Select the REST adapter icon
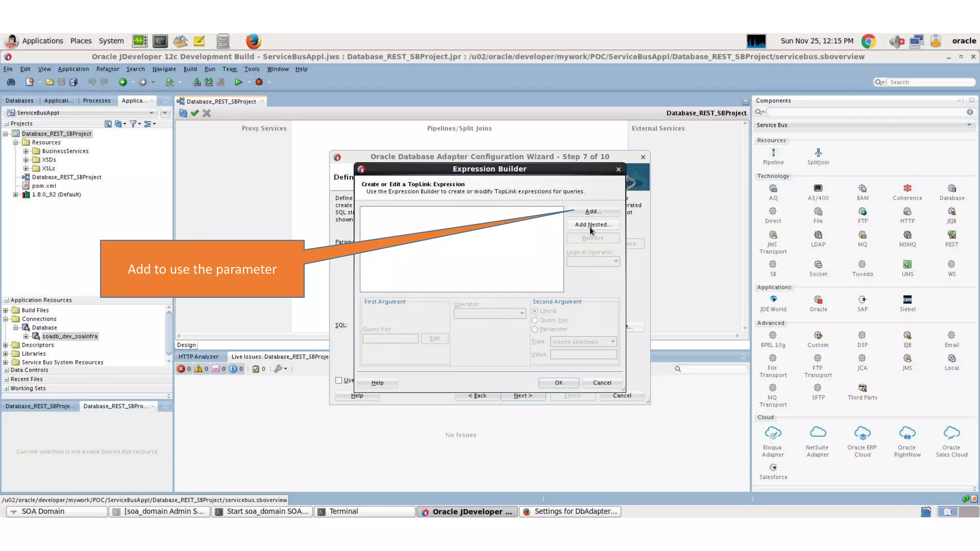This screenshot has height=551, width=980. [951, 235]
